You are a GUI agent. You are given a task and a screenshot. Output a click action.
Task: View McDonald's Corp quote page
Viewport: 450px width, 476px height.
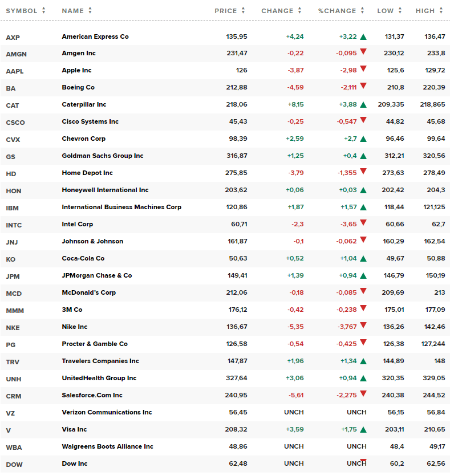click(88, 292)
